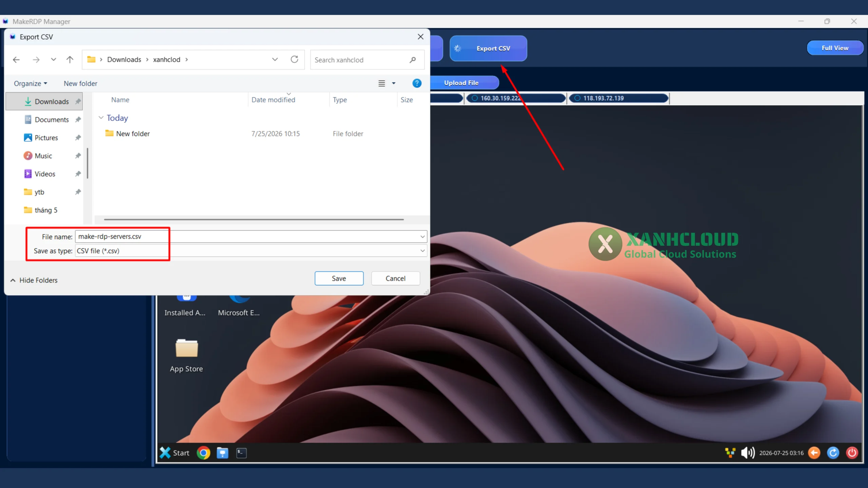Click the remote clock 2026-07-25 03:16
The width and height of the screenshot is (868, 488).
click(x=782, y=453)
